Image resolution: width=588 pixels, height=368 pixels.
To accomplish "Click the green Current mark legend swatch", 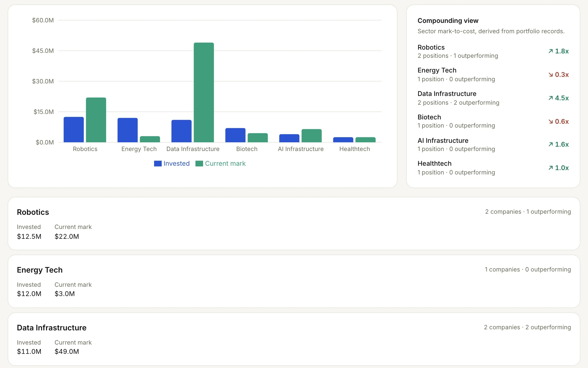I will coord(199,164).
